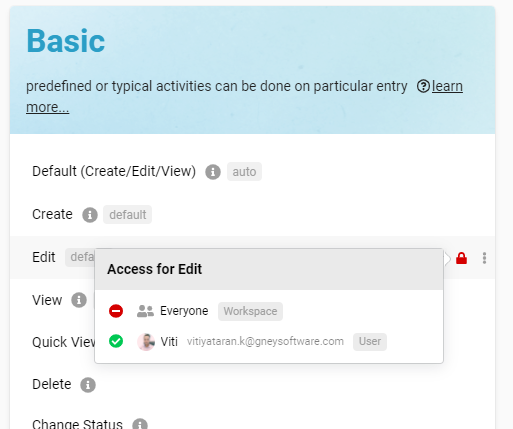Click the info icon next to Create

[x=90, y=215]
